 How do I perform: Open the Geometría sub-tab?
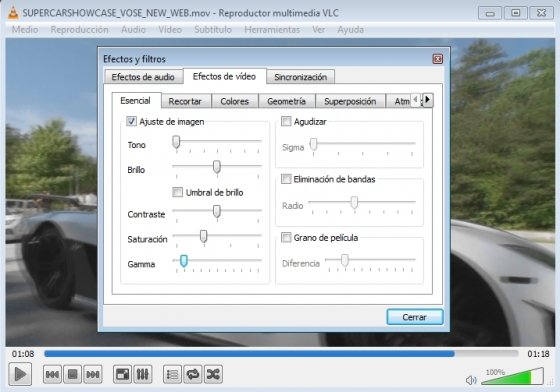286,101
